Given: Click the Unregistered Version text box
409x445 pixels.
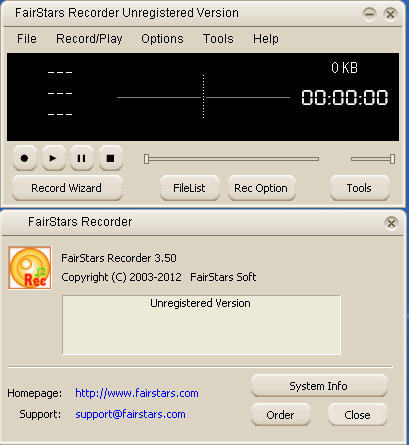Looking at the screenshot, I should [201, 325].
